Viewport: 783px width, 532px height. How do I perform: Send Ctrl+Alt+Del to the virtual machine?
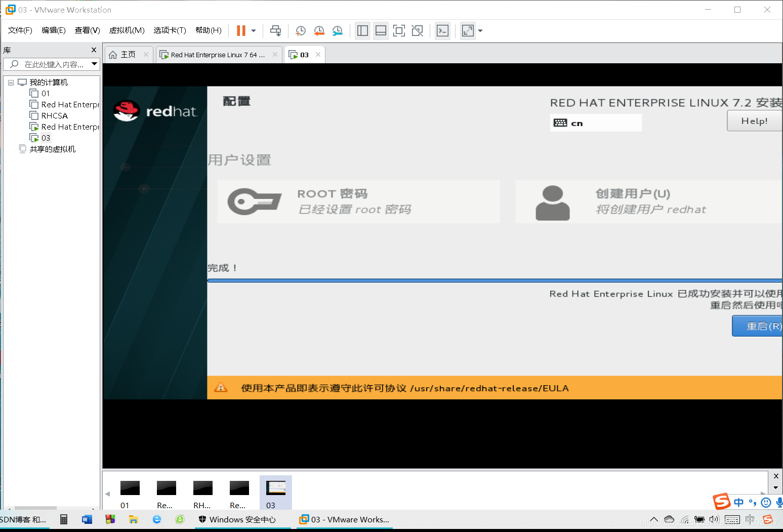point(275,31)
